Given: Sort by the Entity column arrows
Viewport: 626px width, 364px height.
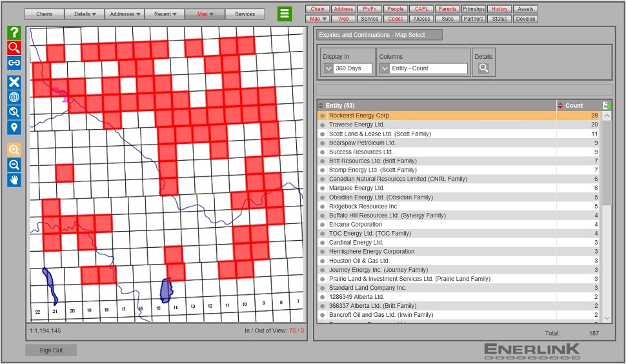Looking at the screenshot, I should pyautogui.click(x=320, y=105).
